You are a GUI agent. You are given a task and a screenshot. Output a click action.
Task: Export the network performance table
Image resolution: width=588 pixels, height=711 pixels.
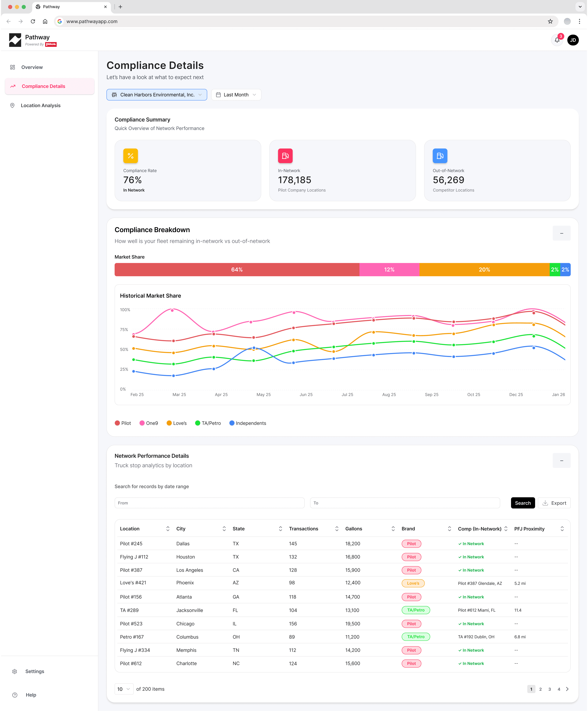tap(554, 503)
